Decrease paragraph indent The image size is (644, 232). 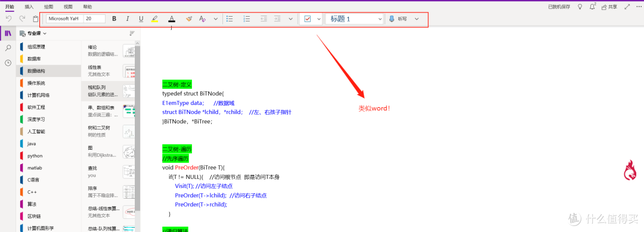coord(264,19)
